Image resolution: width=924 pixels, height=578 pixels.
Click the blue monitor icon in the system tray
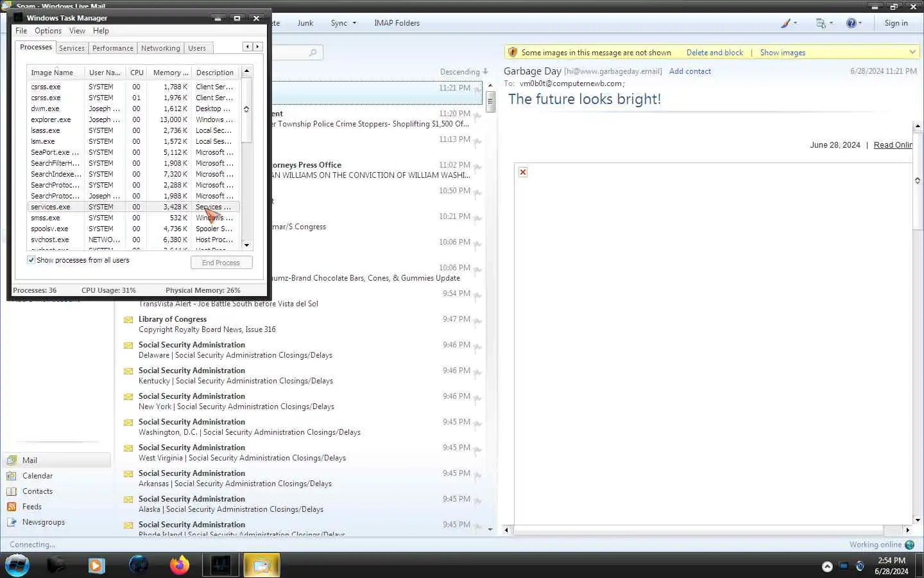click(844, 566)
